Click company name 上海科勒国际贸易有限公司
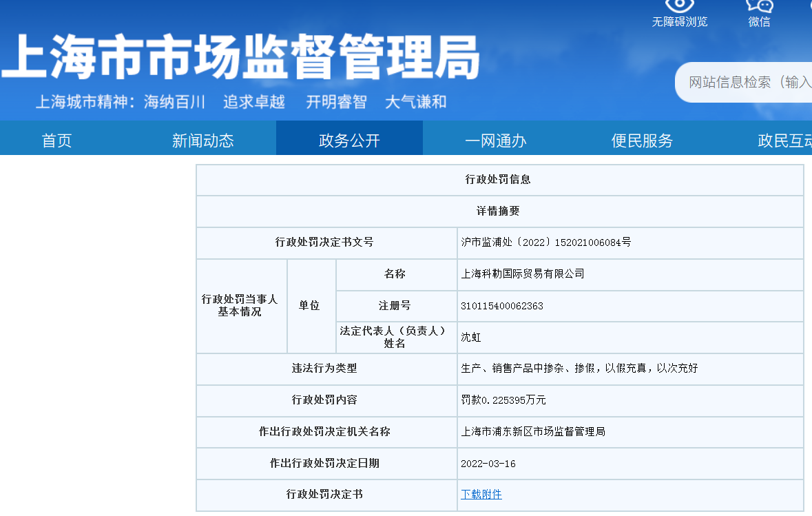 pos(522,274)
